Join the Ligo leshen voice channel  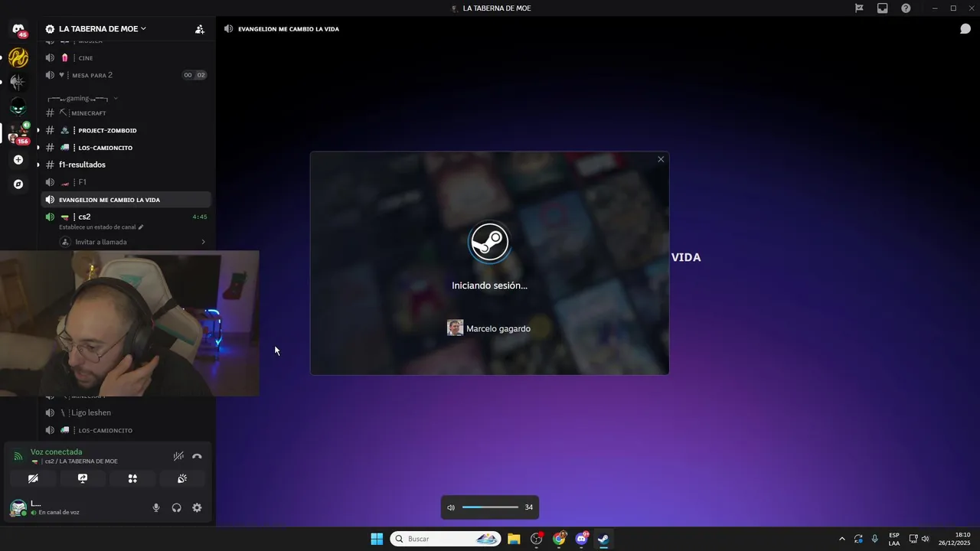pyautogui.click(x=126, y=412)
